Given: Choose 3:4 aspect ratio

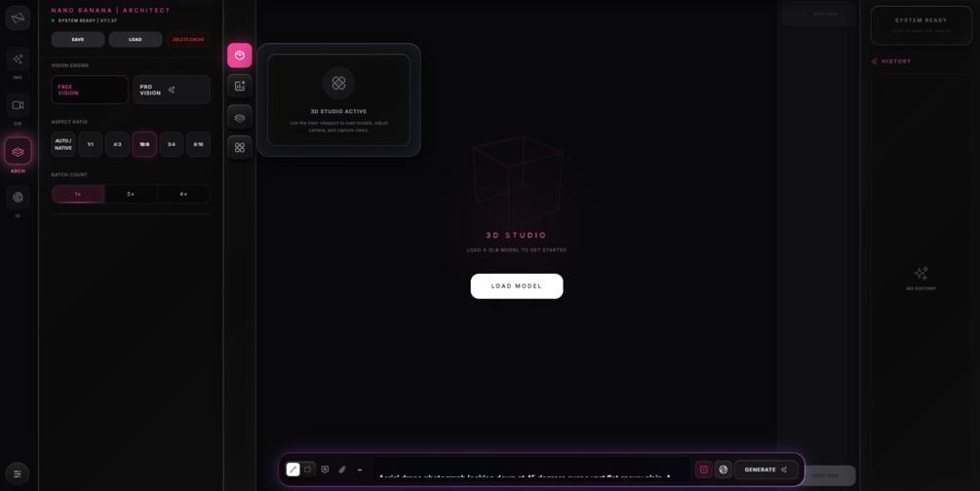Looking at the screenshot, I should tap(172, 144).
